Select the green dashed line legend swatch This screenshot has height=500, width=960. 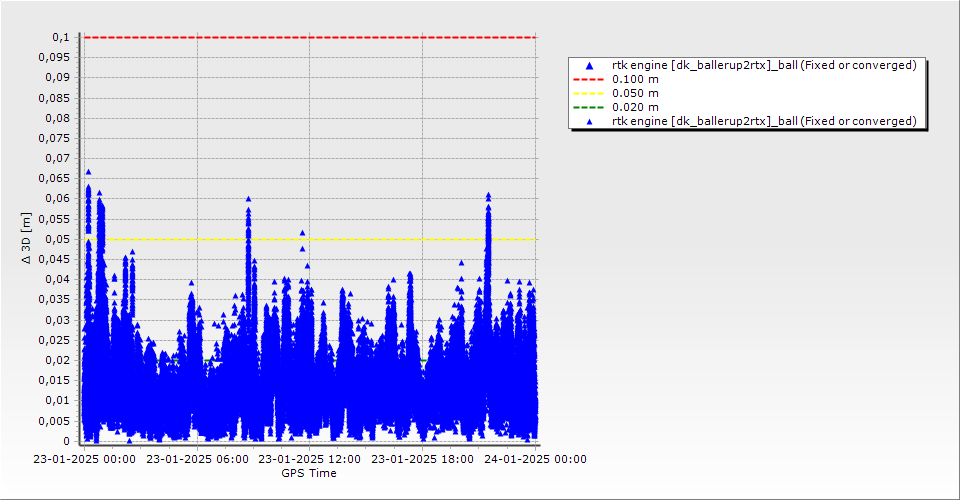coord(588,108)
